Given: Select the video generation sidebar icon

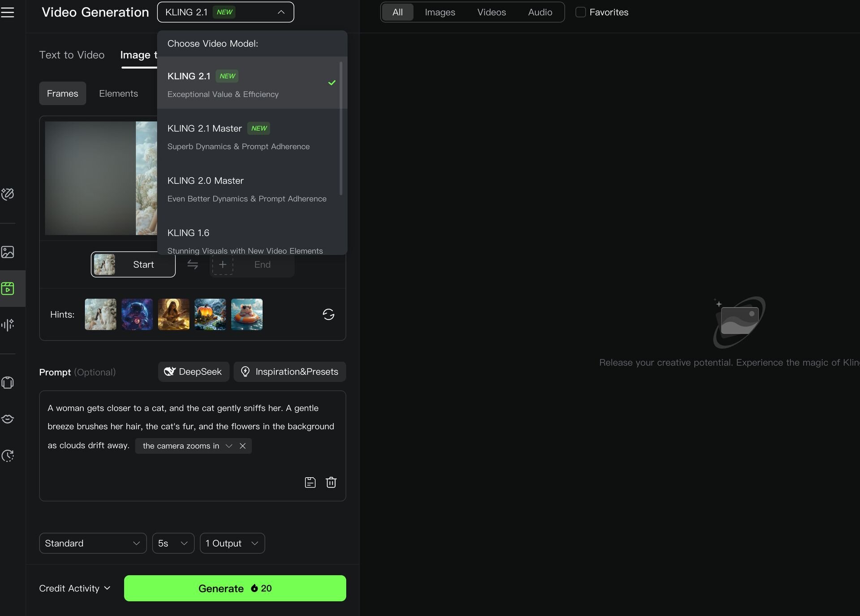Looking at the screenshot, I should (x=8, y=288).
